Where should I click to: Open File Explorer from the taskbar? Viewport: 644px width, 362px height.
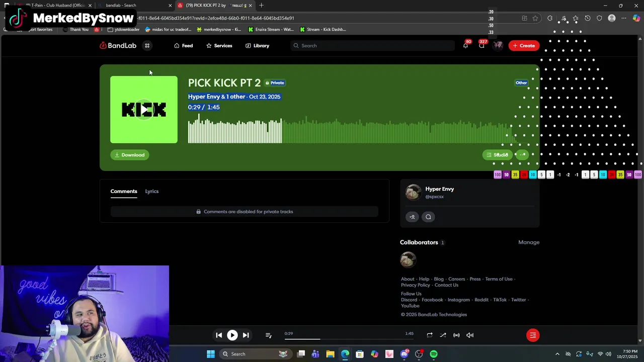point(330,354)
